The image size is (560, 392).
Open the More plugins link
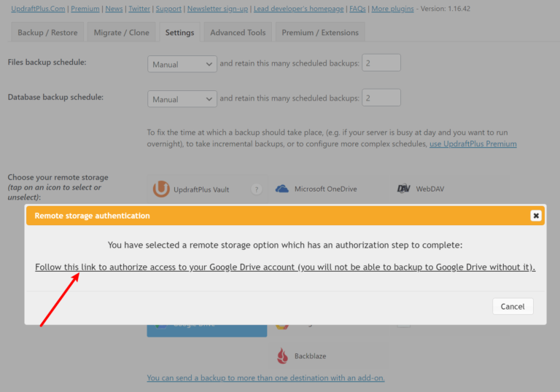tap(392, 9)
